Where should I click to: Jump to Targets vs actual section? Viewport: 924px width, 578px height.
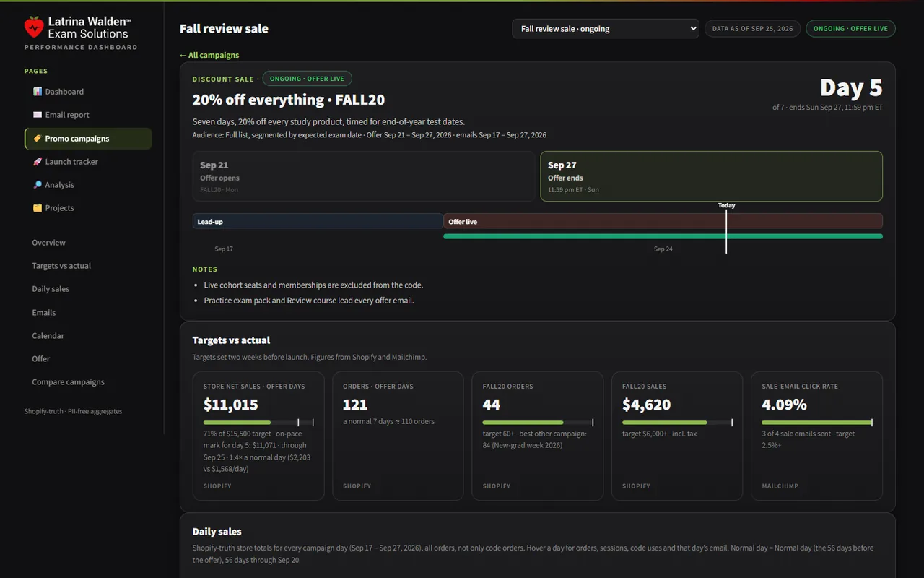point(61,266)
